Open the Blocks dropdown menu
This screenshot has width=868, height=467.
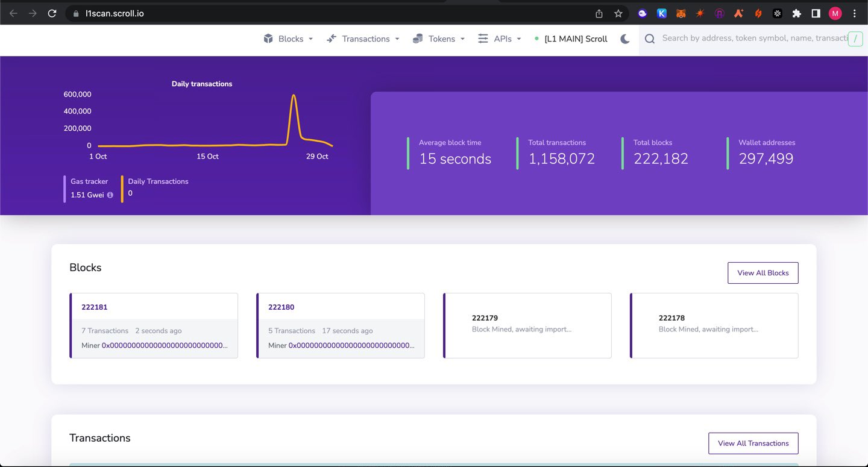click(288, 39)
